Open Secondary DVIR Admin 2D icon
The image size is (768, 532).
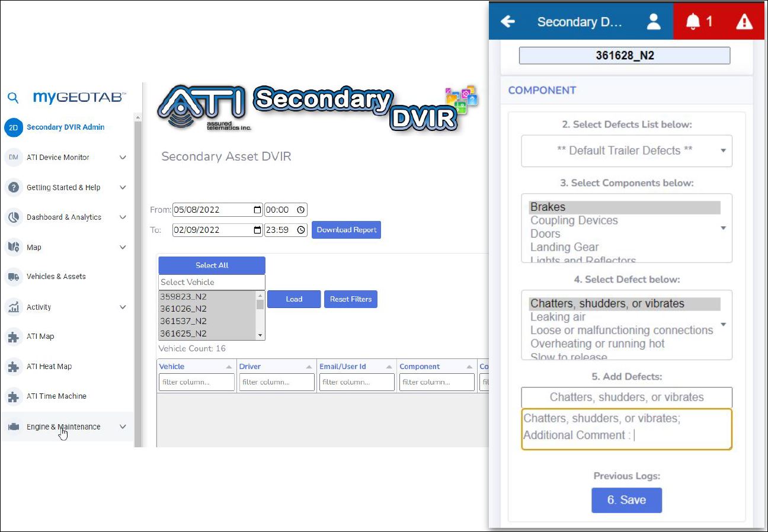click(14, 127)
